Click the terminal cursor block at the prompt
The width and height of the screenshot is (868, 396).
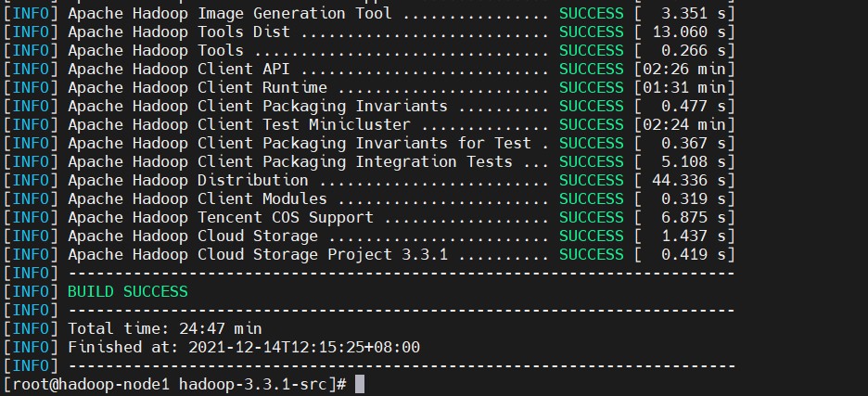tap(360, 384)
